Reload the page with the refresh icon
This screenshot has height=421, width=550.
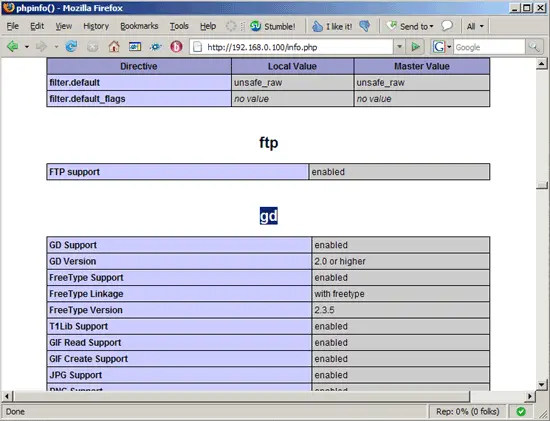click(x=71, y=46)
